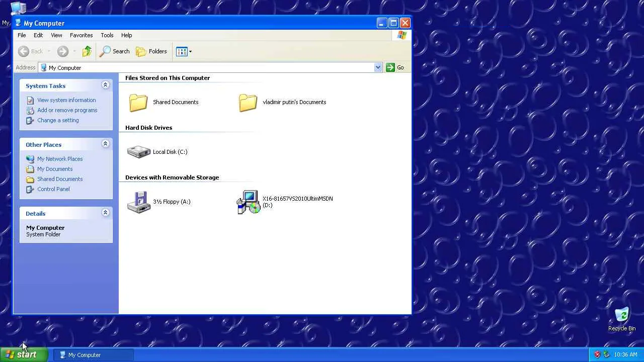Collapse the Other Places panel

[x=106, y=144]
